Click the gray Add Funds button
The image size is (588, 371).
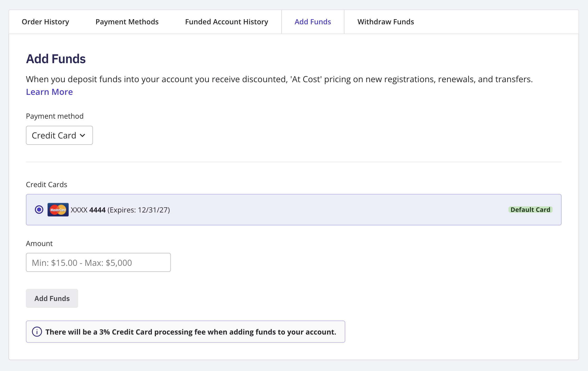[52, 298]
